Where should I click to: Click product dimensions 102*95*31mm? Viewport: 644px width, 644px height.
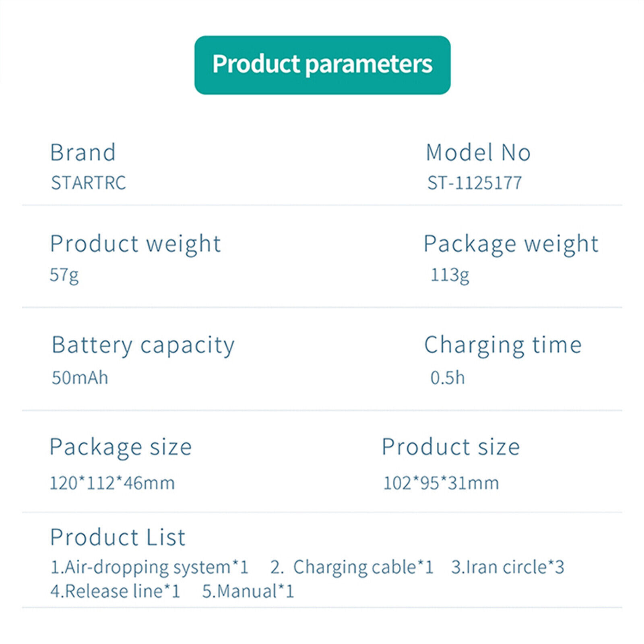pyautogui.click(x=441, y=483)
